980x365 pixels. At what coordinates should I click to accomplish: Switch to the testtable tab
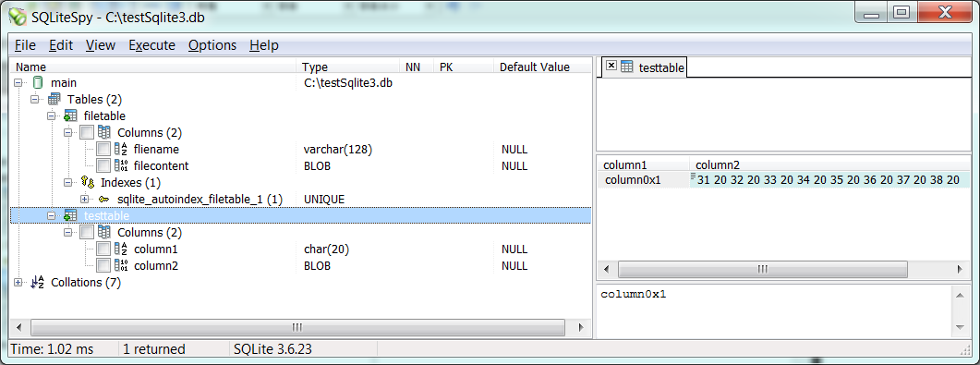pyautogui.click(x=645, y=67)
